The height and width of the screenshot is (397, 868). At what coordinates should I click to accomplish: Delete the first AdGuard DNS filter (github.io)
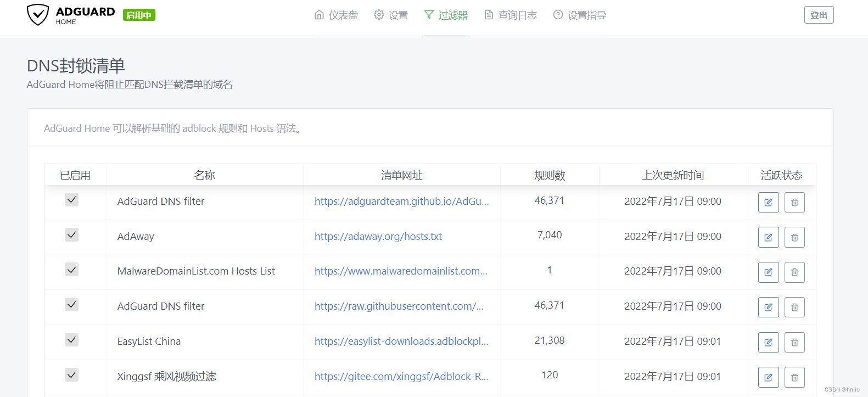click(x=794, y=202)
